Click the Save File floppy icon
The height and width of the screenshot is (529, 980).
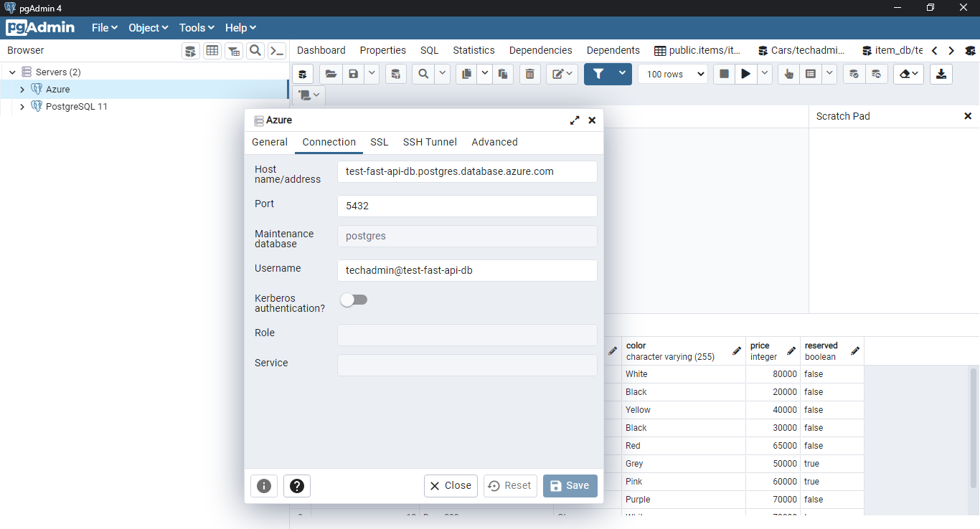(x=353, y=74)
